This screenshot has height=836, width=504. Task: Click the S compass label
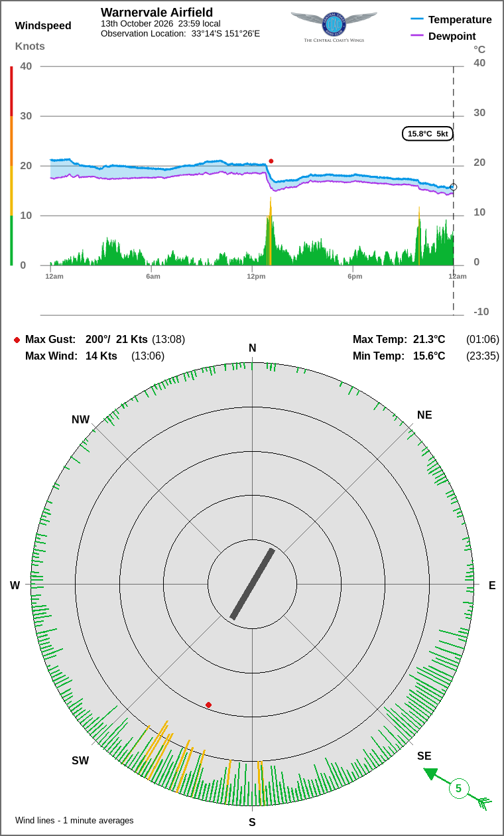(252, 823)
